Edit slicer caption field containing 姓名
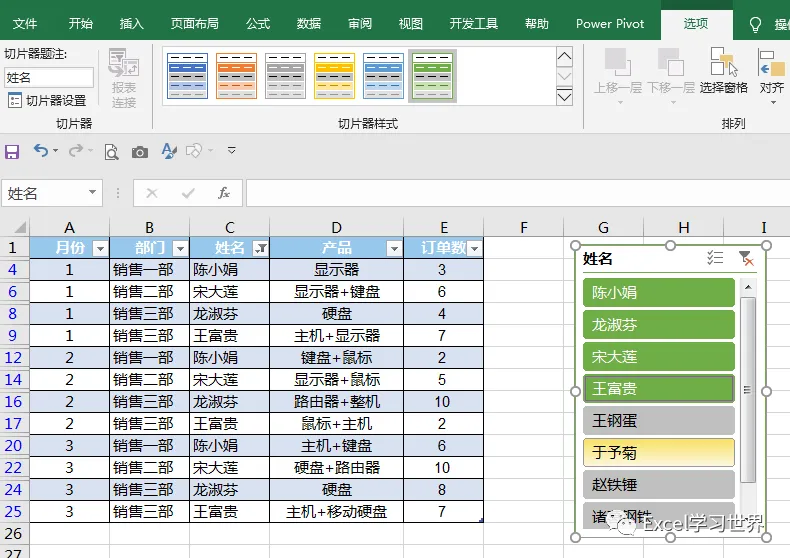Screen dimensions: 790x558 pyautogui.click(x=49, y=78)
